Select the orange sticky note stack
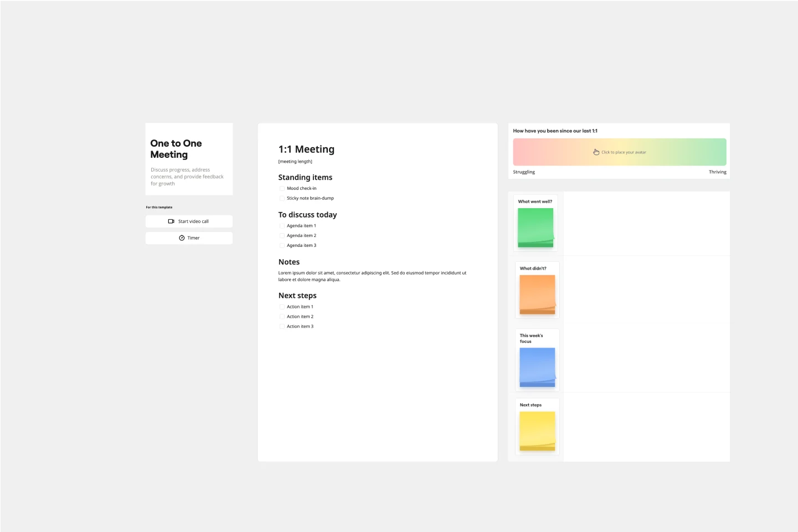798x532 pixels. point(537,295)
